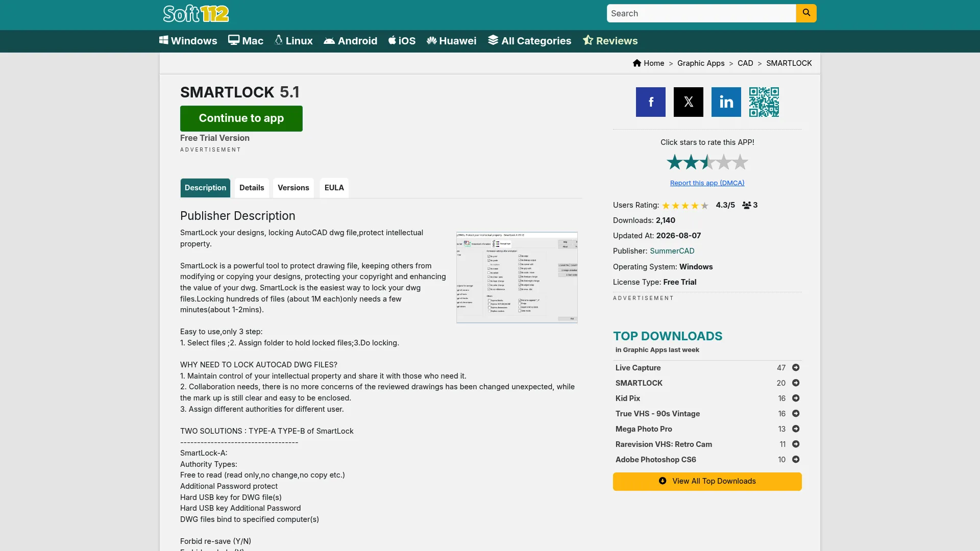The height and width of the screenshot is (551, 980).
Task: Open the Linux category menu
Action: (293, 41)
